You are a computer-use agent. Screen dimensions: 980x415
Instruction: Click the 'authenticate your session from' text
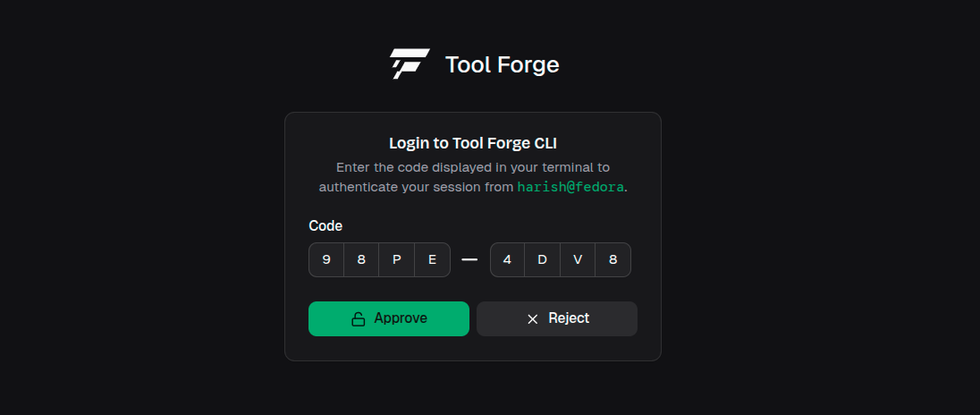point(416,188)
